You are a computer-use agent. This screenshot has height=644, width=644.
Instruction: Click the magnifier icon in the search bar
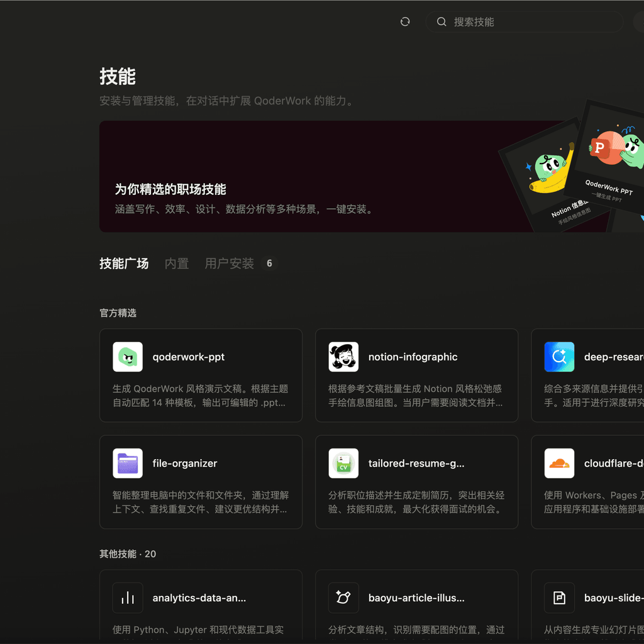click(441, 21)
